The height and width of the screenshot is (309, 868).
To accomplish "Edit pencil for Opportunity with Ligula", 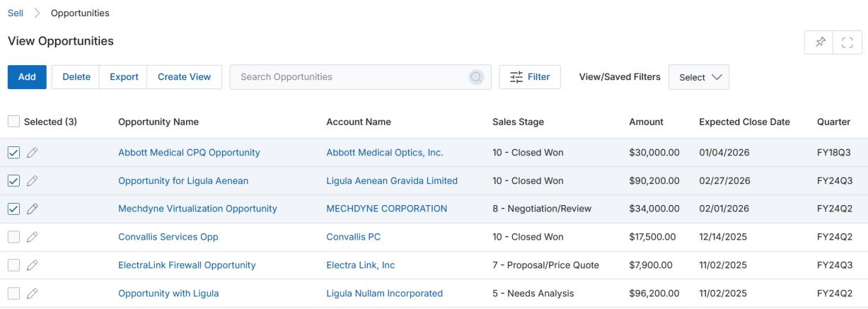I will 32,293.
